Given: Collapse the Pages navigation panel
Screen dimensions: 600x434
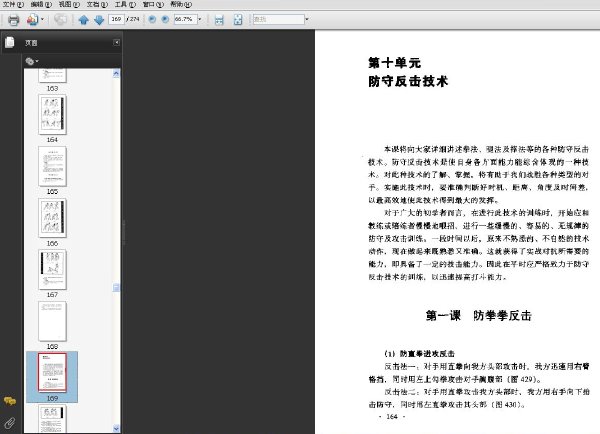Looking at the screenshot, I should (x=116, y=42).
